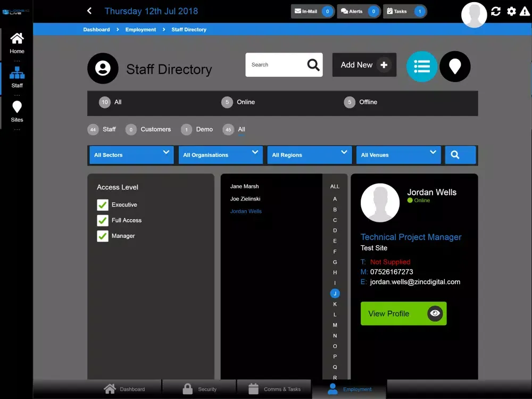Open the Tasks list
532x399 pixels.
tap(405, 11)
